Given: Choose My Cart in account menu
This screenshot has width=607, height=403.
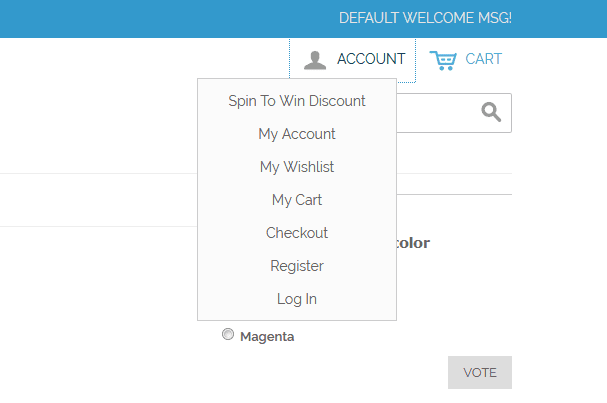Looking at the screenshot, I should coord(297,200).
